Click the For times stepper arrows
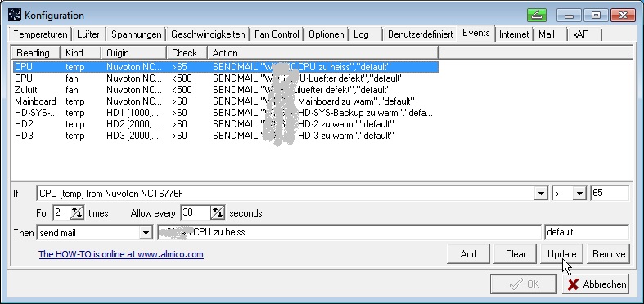644x304 pixels. [77, 212]
